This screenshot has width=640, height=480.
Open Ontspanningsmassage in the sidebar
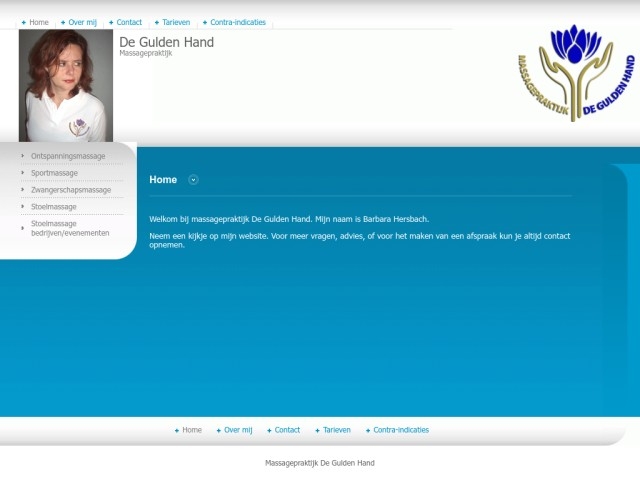[x=68, y=156]
